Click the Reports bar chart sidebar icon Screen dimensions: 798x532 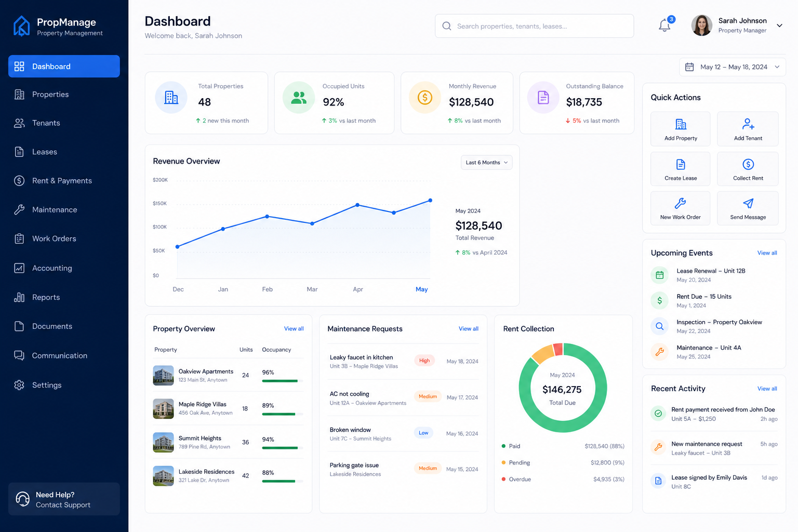click(19, 297)
